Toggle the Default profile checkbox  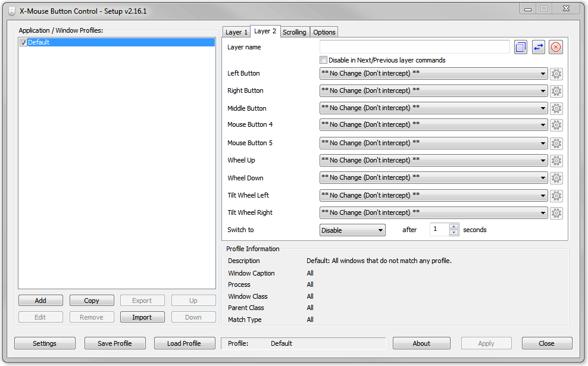(x=23, y=42)
